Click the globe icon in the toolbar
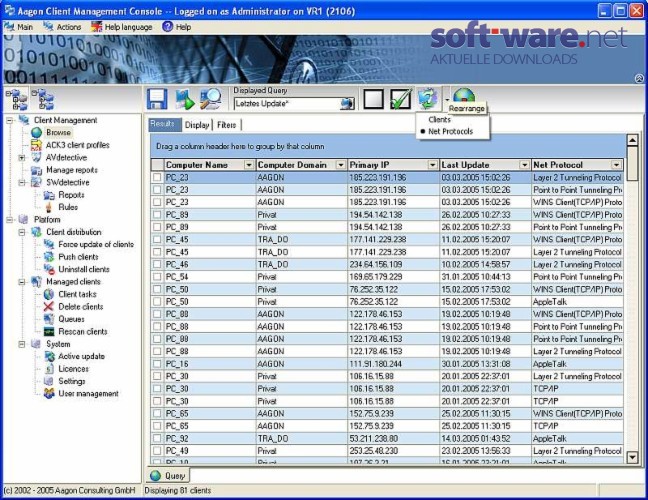 coord(465,96)
